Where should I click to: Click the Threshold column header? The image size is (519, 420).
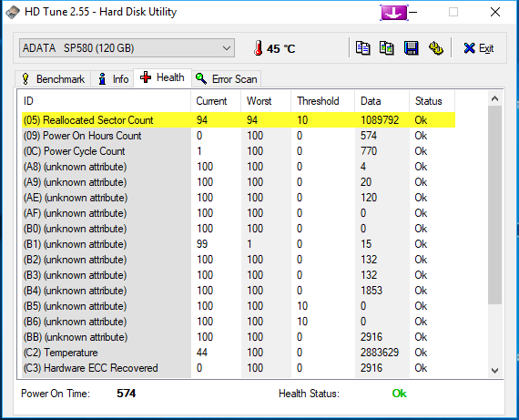[323, 101]
